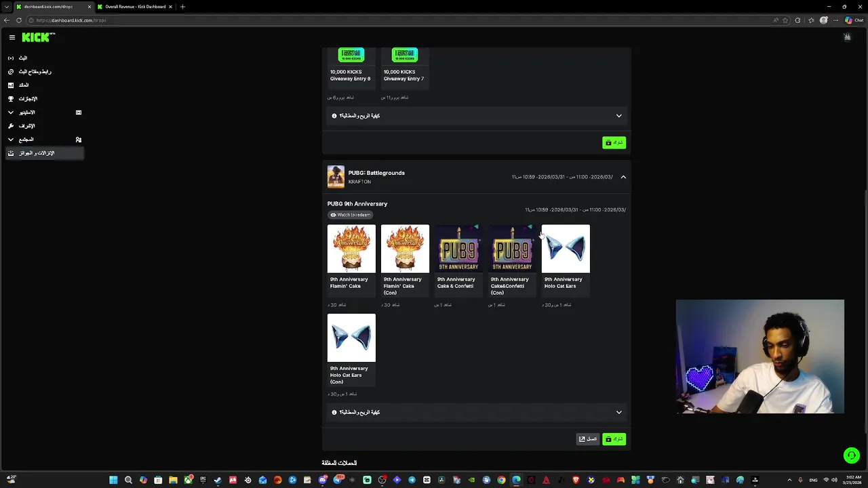Switch to Overall Revenue - Kick Dashboard tab
Image resolution: width=868 pixels, height=488 pixels.
click(134, 7)
